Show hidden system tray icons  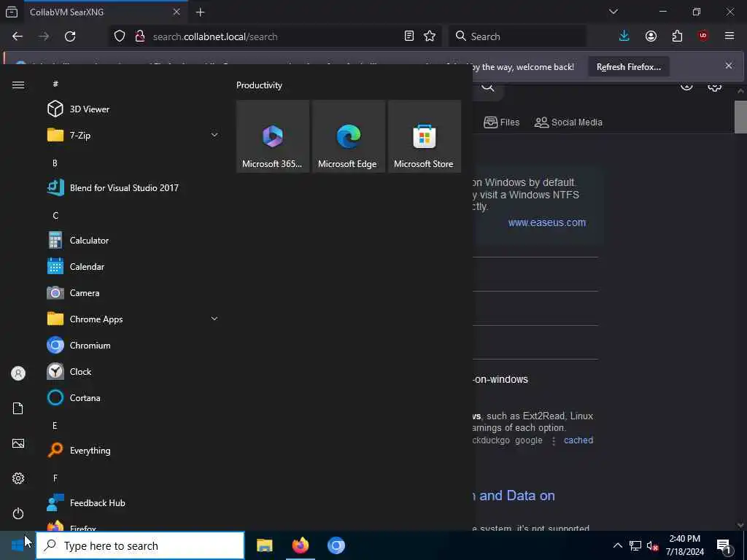[x=617, y=545]
